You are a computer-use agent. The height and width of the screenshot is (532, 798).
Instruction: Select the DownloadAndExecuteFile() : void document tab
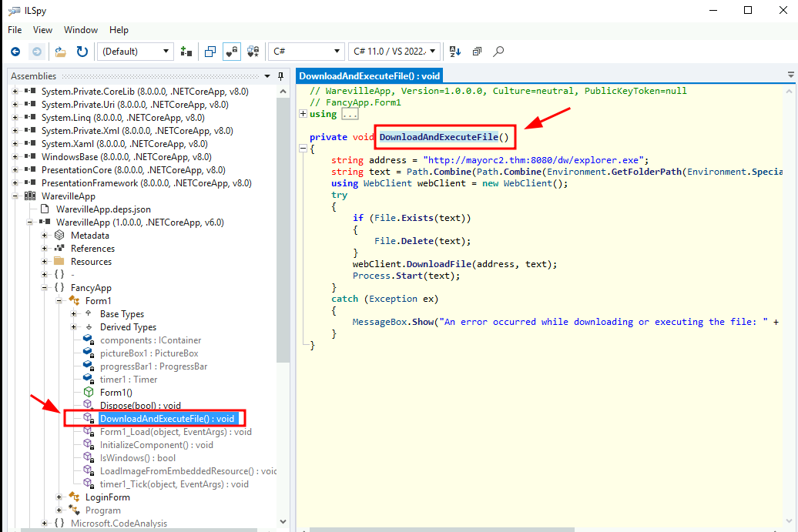(370, 76)
